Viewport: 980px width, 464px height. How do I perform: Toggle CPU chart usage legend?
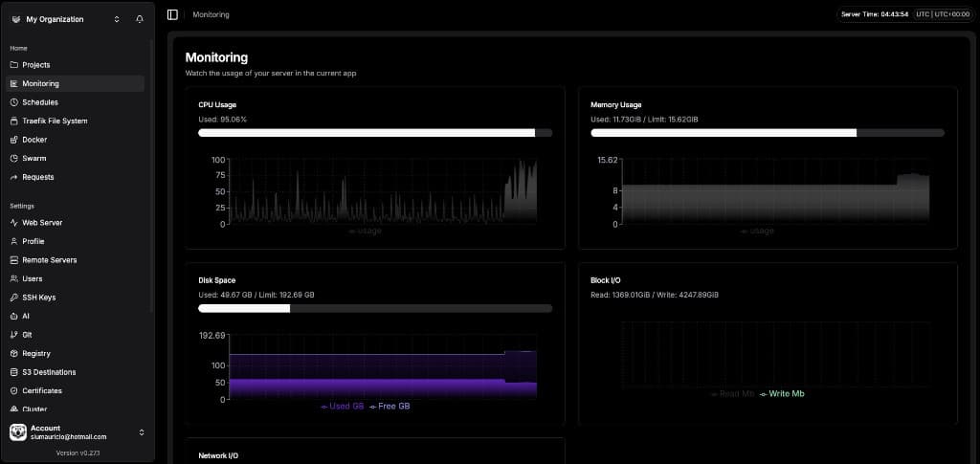[365, 232]
